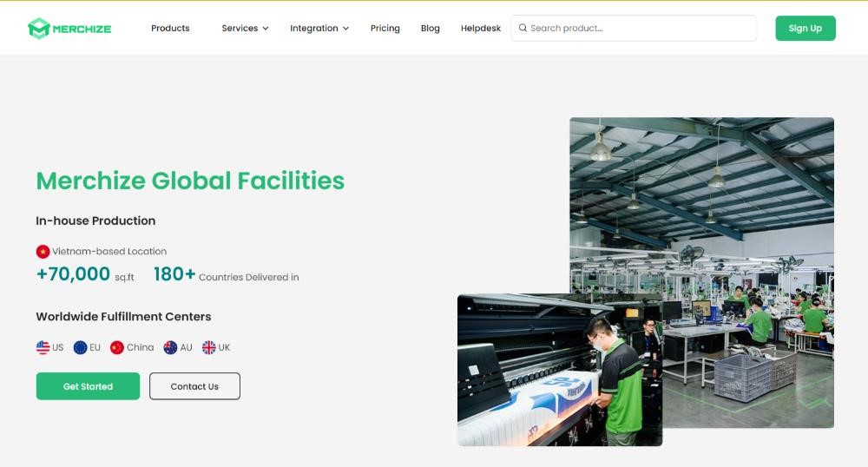Open the printing machine worker photo
868x467 pixels.
click(x=560, y=370)
